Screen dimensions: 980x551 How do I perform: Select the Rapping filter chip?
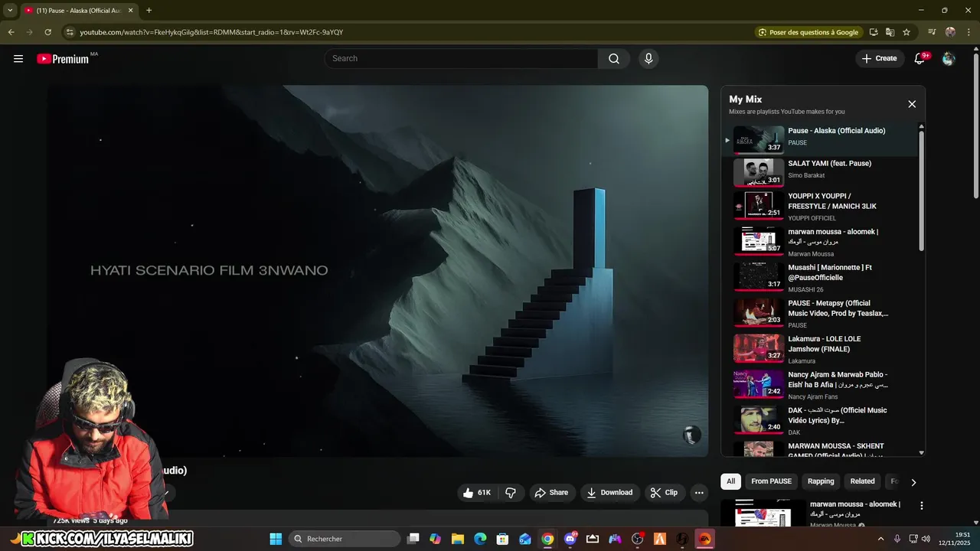(821, 481)
